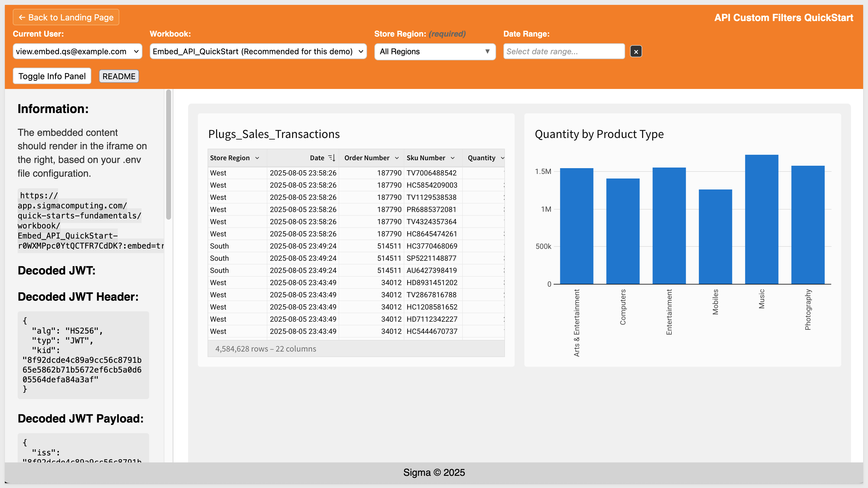Toggle the Info Panel
This screenshot has height=488, width=868.
[x=52, y=76]
